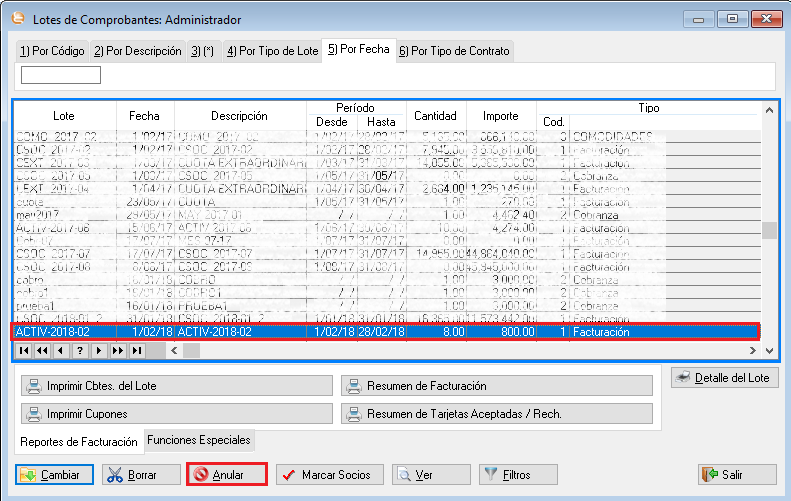Skip forward a page of records
Viewport: 791px width, 501px height.
pos(118,351)
